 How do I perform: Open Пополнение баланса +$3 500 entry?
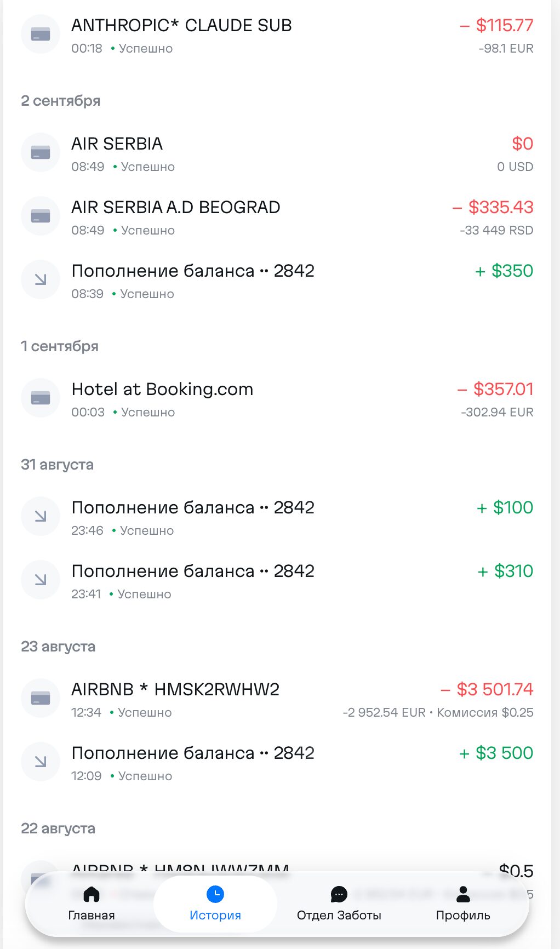pos(277,762)
